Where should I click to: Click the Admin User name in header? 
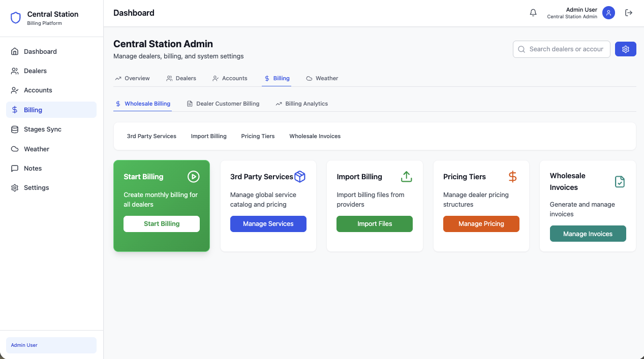[581, 10]
